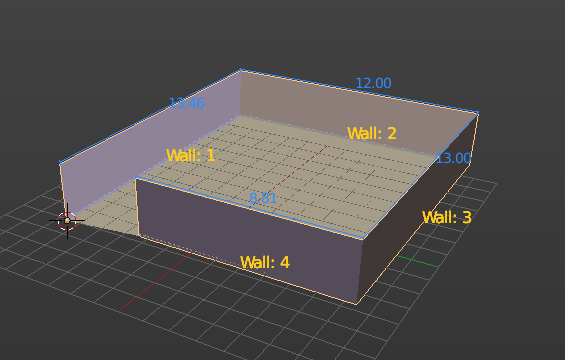Screen dimensions: 565x360
Task: Click the "Wall: 4" label
Action: (x=265, y=262)
